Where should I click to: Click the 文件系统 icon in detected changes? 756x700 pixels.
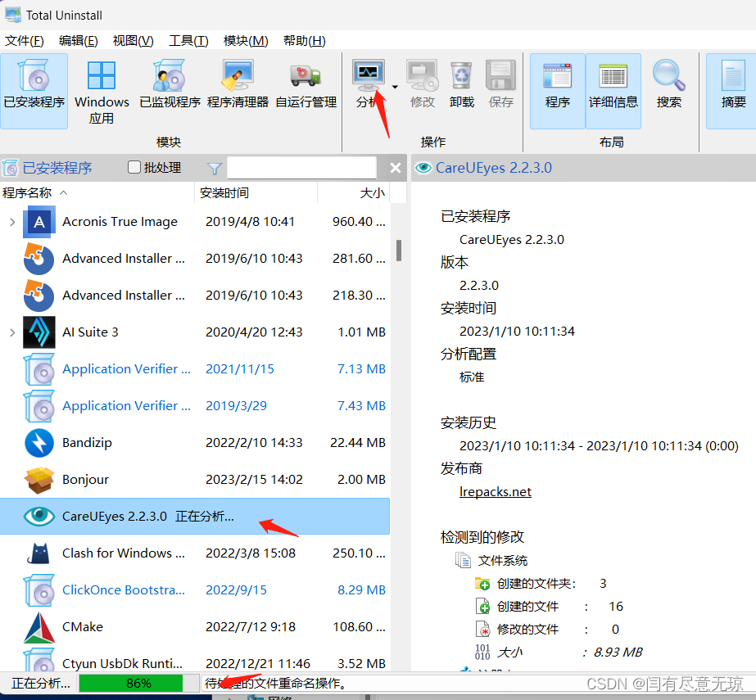click(464, 560)
